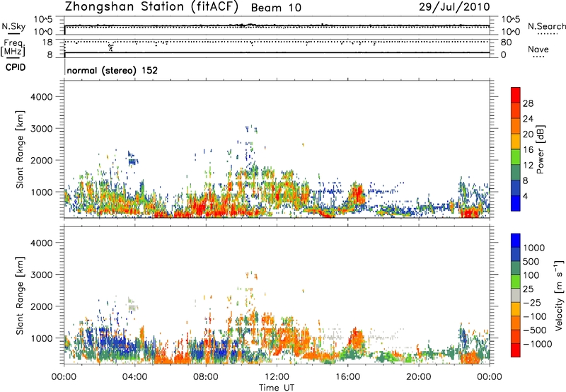
Task: Click the 2000 km tick on velocity panel
Action: click(x=41, y=306)
